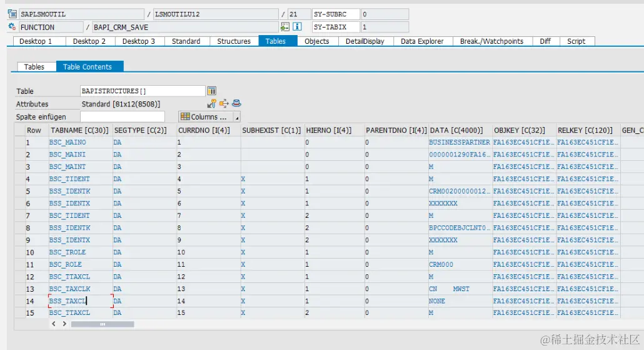
Task: Click the line number field showing 21
Action: pos(299,14)
